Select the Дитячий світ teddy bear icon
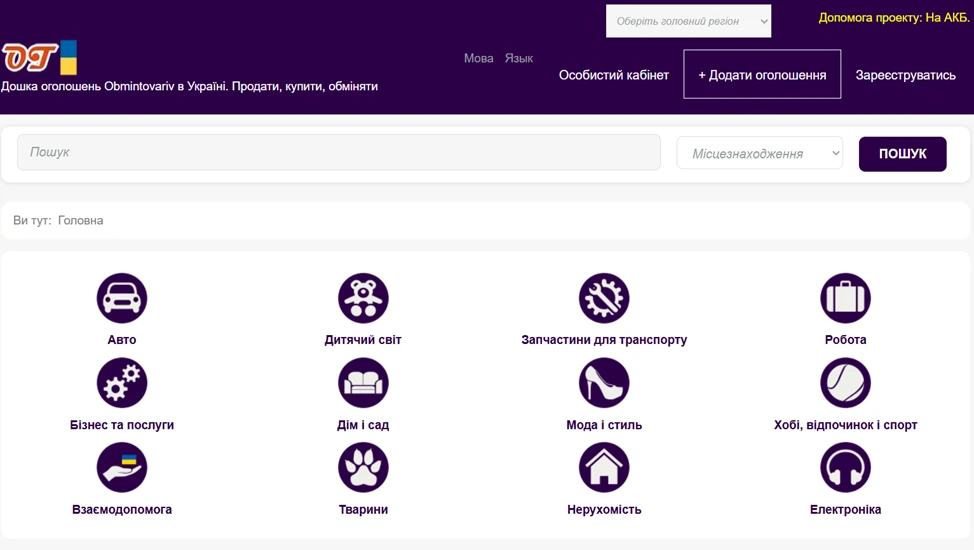The image size is (974, 550). 363,298
